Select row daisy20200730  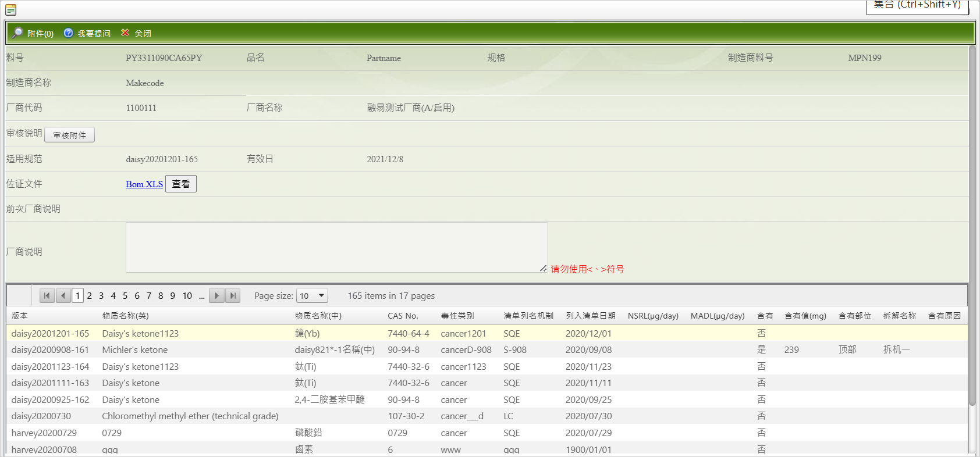487,416
